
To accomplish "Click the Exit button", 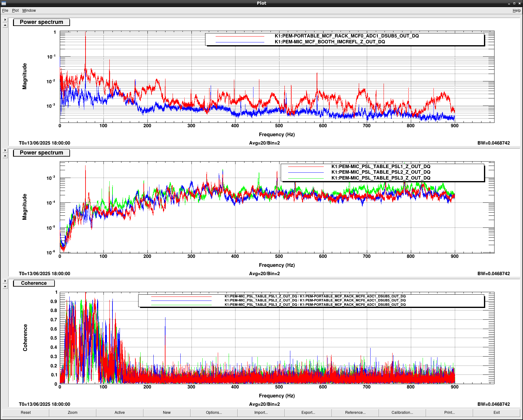I will (497, 413).
